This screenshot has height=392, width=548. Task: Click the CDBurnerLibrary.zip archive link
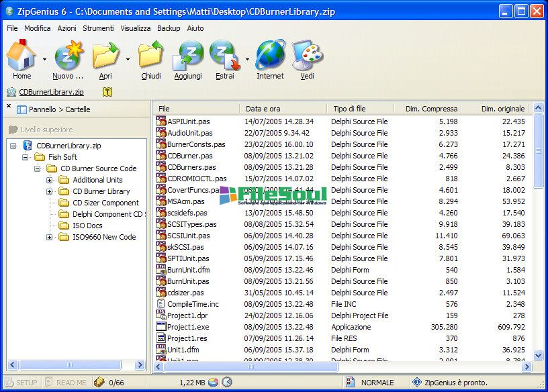click(x=51, y=92)
